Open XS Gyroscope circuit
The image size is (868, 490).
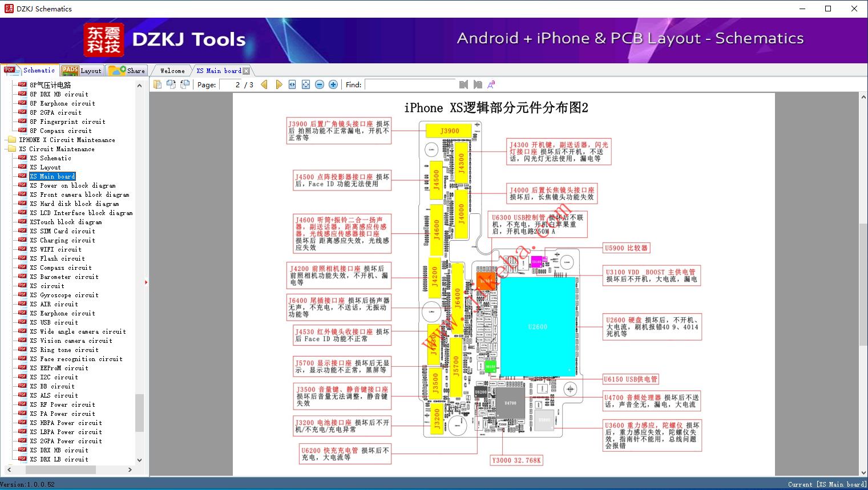click(64, 295)
